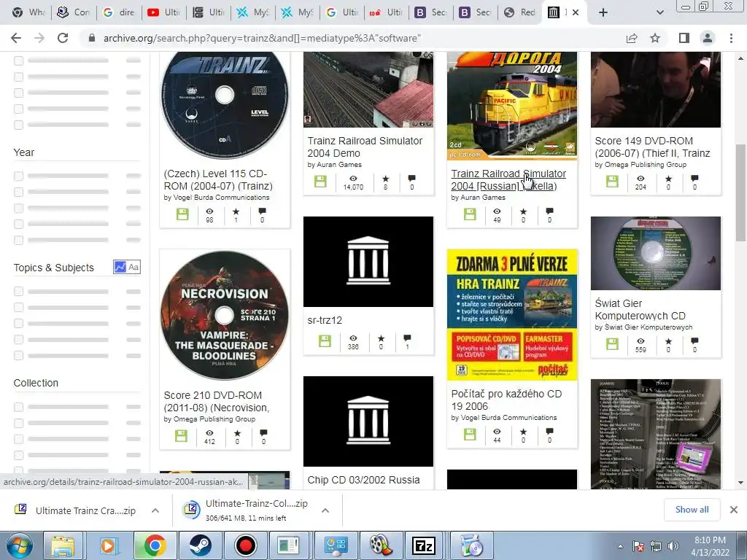Check the second Topics & Subjects checkbox
The image size is (747, 560).
18,307
